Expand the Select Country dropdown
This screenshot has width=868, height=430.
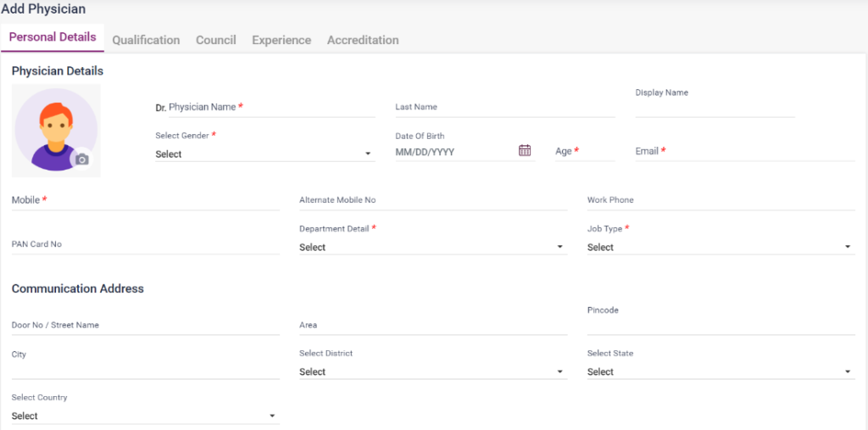pos(145,416)
